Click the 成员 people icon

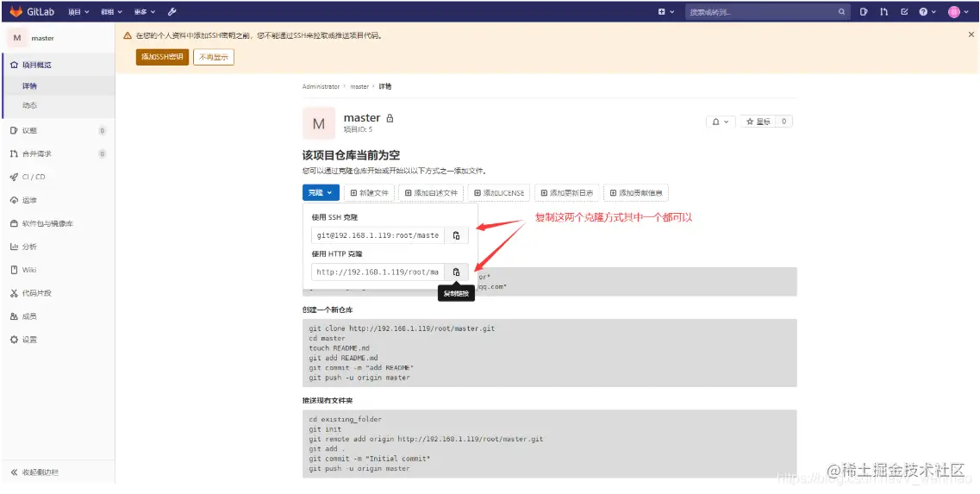click(15, 316)
